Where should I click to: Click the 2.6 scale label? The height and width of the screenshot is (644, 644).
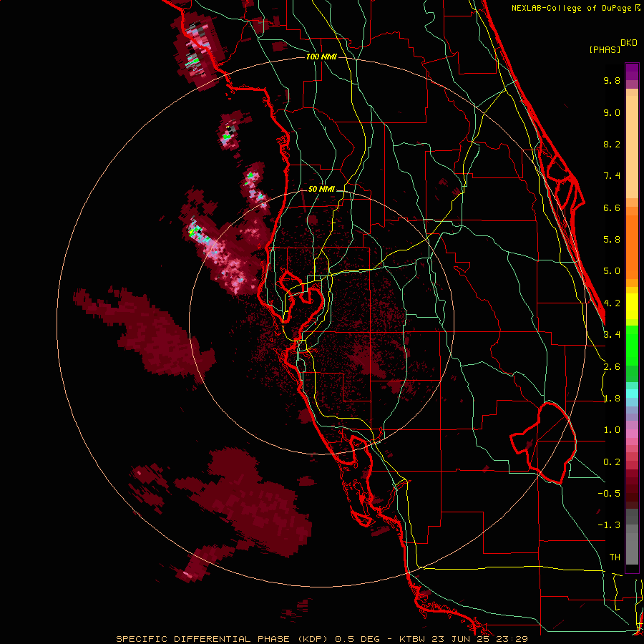click(612, 367)
